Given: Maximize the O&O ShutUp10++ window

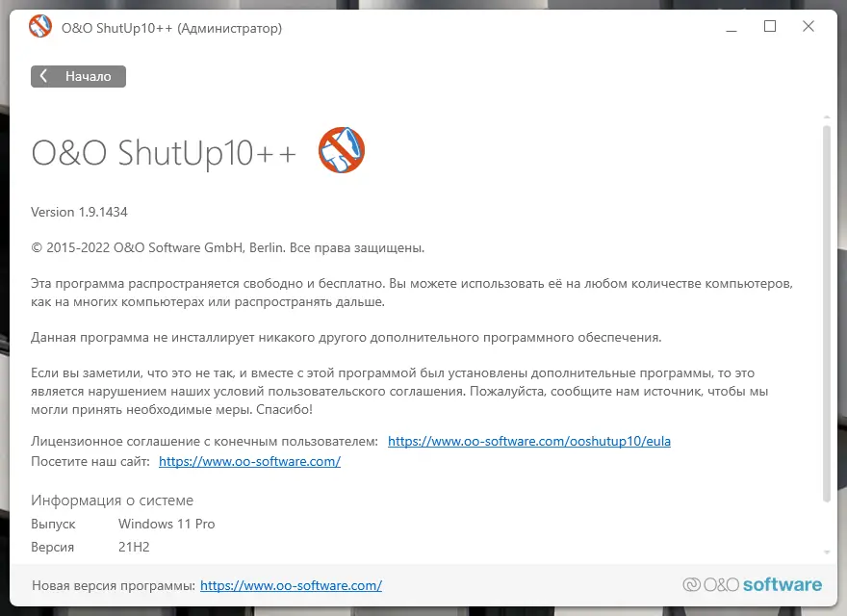Looking at the screenshot, I should click(770, 27).
